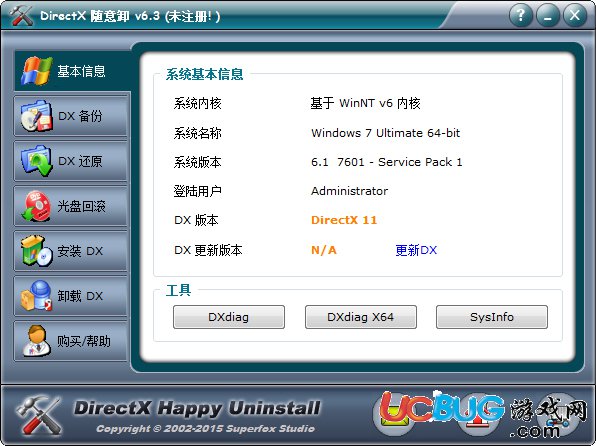The height and width of the screenshot is (446, 596).
Task: Go to the 安装 DX section
Action: 71,251
